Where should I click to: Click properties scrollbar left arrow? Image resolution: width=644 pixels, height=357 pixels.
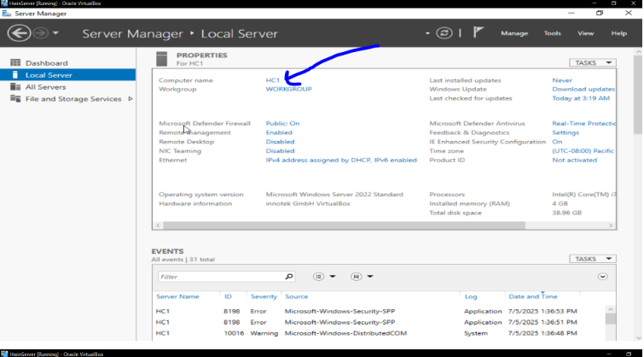click(x=158, y=225)
